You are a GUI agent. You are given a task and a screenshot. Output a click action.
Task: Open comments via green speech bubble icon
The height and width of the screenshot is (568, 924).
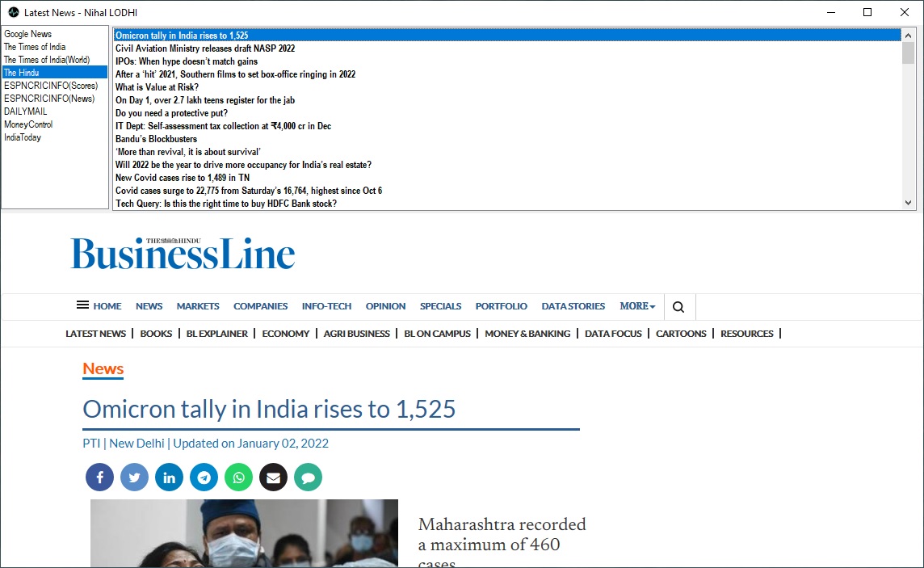pyautogui.click(x=309, y=478)
